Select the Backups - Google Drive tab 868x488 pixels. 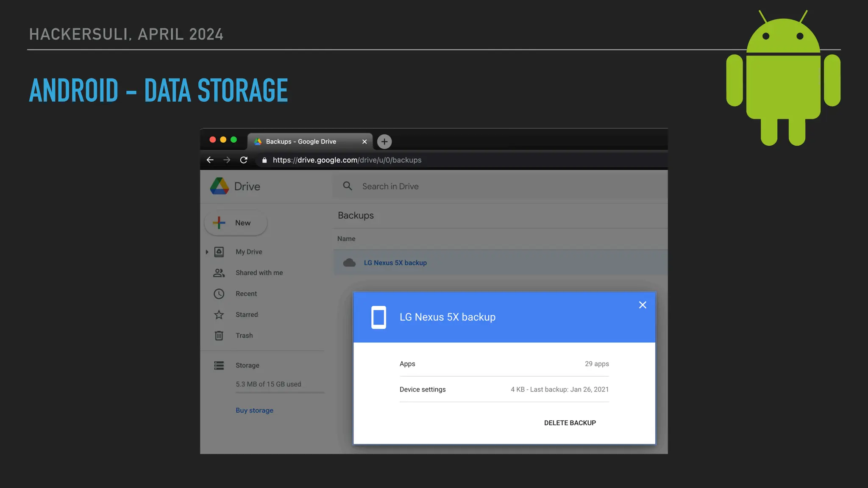point(310,141)
